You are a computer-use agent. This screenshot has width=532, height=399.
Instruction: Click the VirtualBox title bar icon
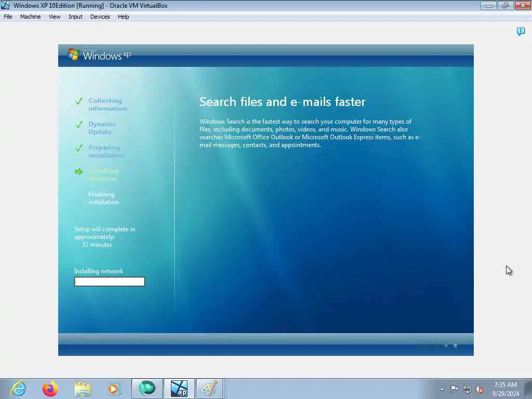point(5,5)
